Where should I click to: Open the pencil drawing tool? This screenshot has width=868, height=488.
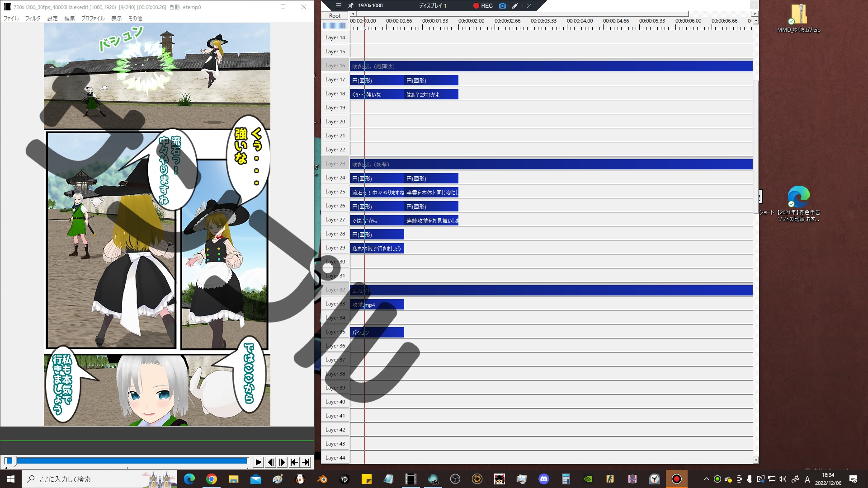coord(515,6)
